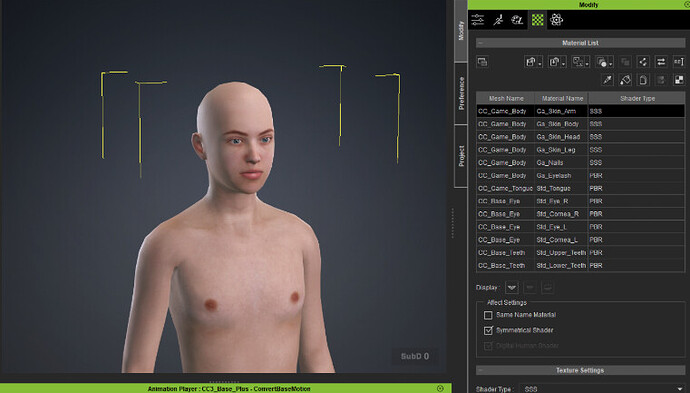This screenshot has height=393, width=690.
Task: Sort by Material Name column header
Action: 562,99
